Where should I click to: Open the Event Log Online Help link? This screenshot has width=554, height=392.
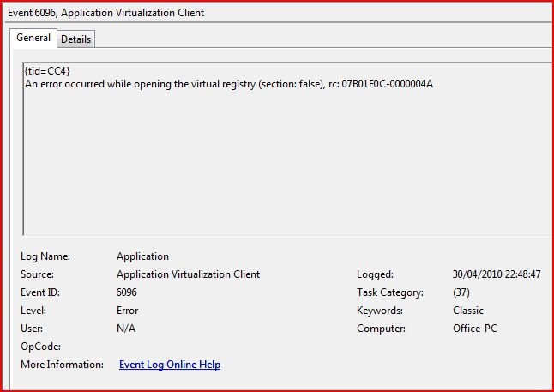click(170, 365)
